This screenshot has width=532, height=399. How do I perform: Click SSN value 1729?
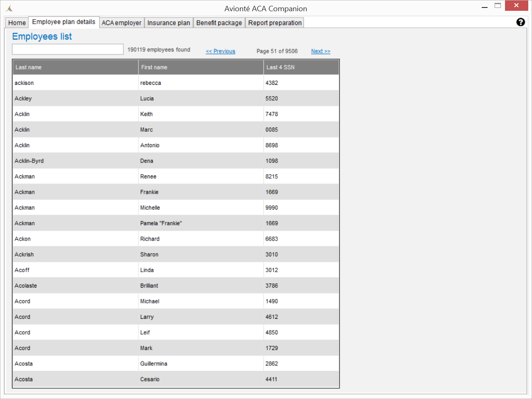pos(272,348)
